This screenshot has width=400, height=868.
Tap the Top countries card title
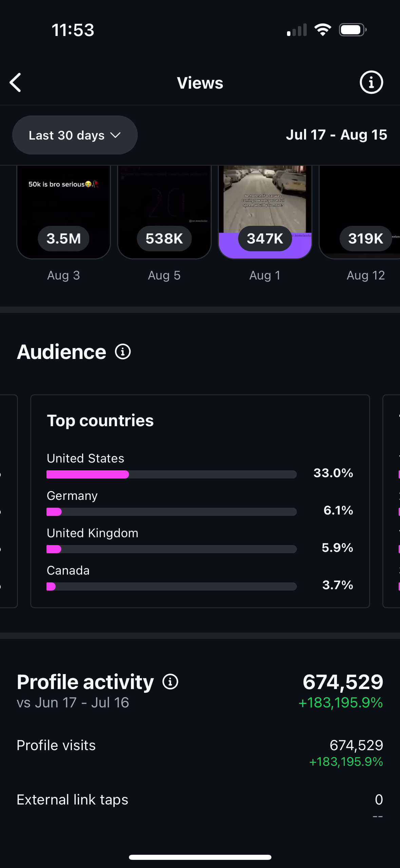(100, 421)
